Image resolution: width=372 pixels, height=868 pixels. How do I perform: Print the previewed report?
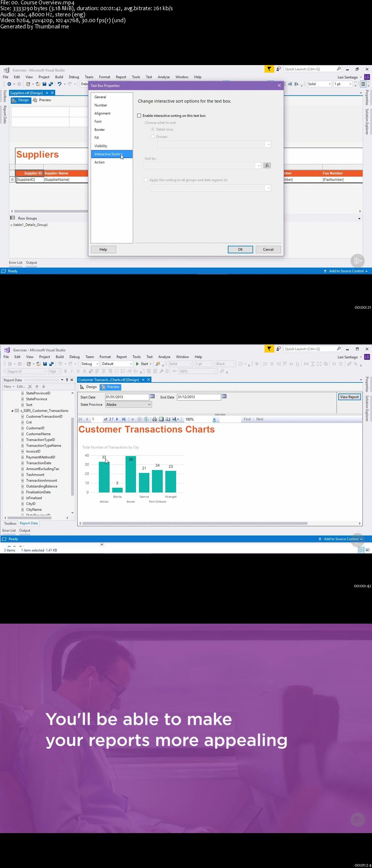154,419
